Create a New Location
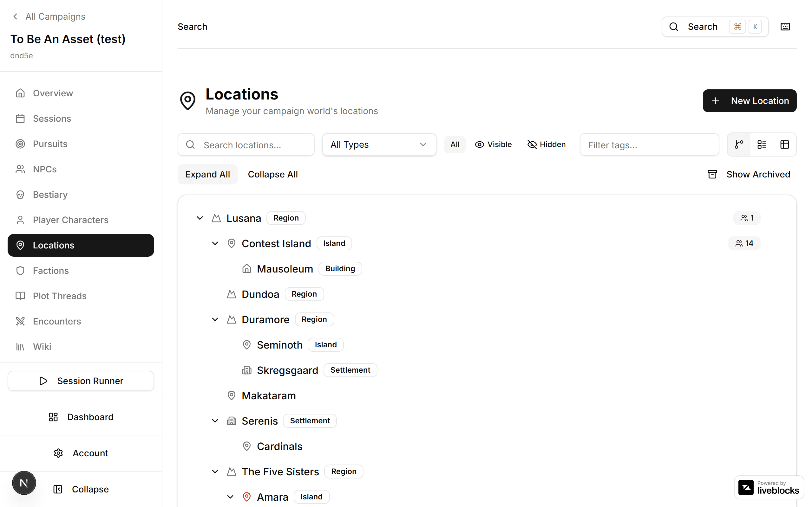Image resolution: width=812 pixels, height=507 pixels. [x=750, y=100]
